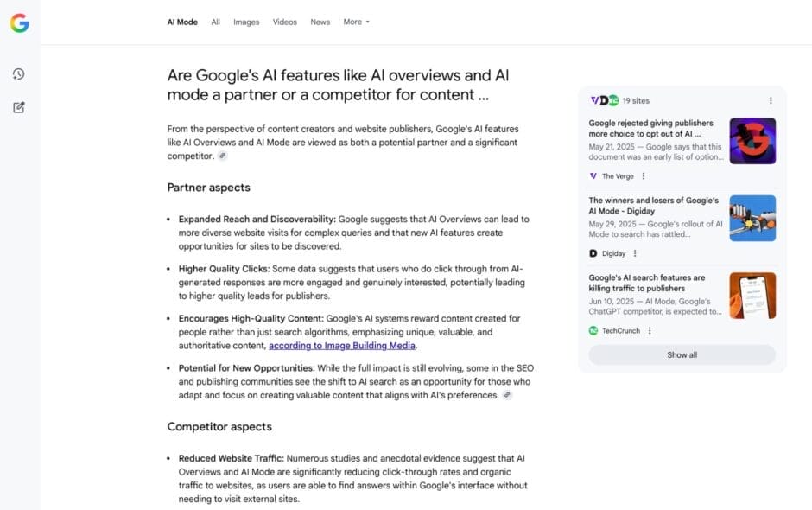Screen dimensions: 812x510
Task: Click the 19 sites favicon cluster
Action: coord(605,100)
